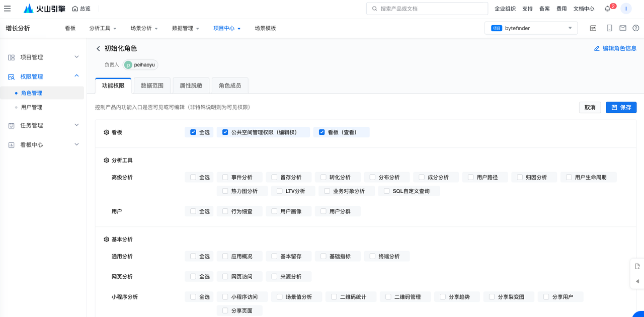The image size is (644, 317).
Task: Click the user avatar icon in header
Action: [x=626, y=9]
